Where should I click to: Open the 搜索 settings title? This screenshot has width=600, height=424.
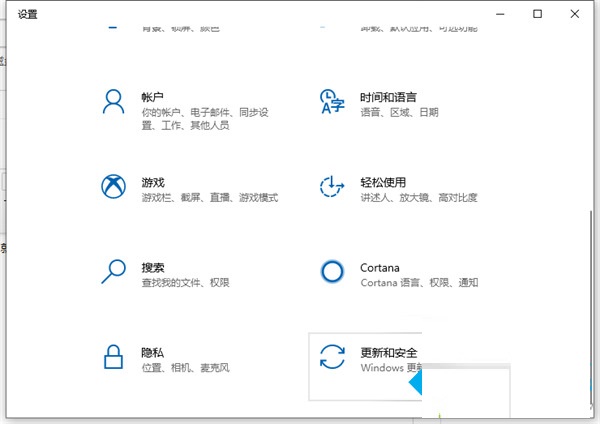[153, 267]
